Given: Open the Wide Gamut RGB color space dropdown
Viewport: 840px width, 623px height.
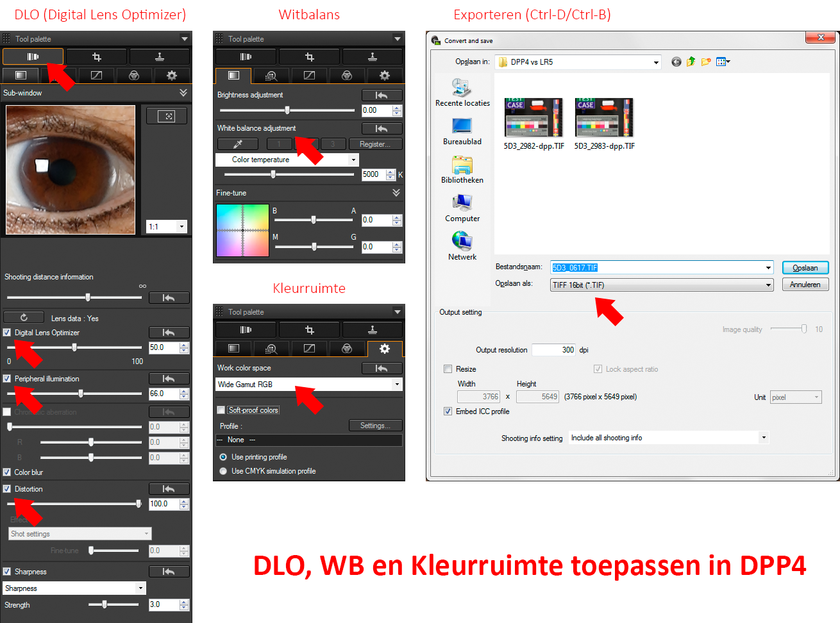Looking at the screenshot, I should coord(397,385).
